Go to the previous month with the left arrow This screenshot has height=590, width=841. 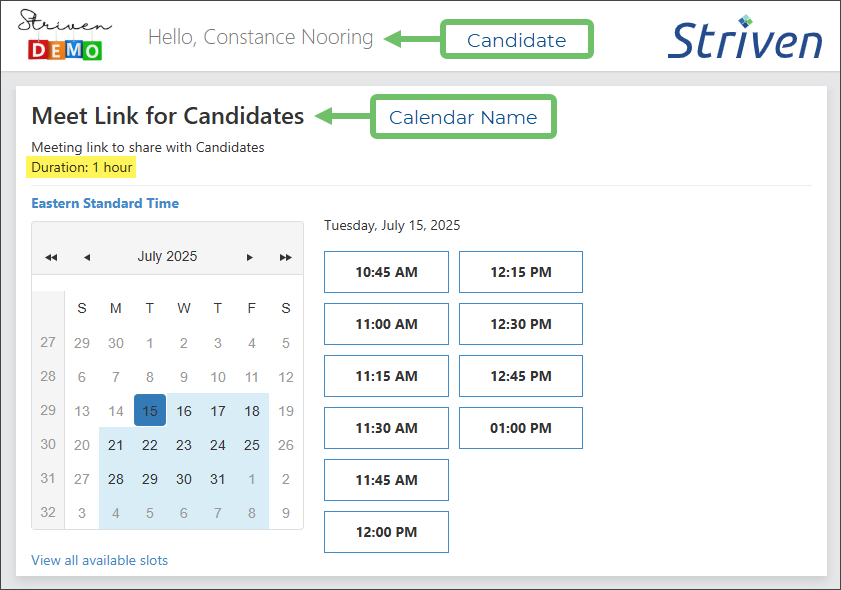pyautogui.click(x=87, y=257)
